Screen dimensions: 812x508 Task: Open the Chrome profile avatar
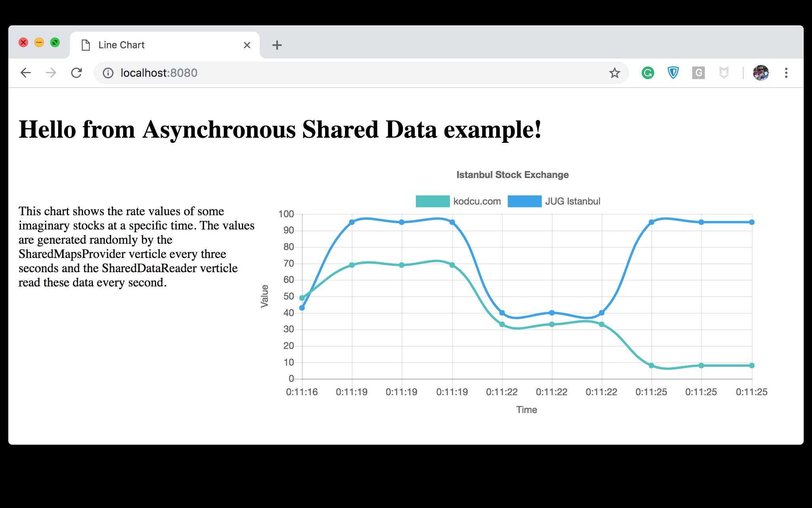click(x=761, y=73)
